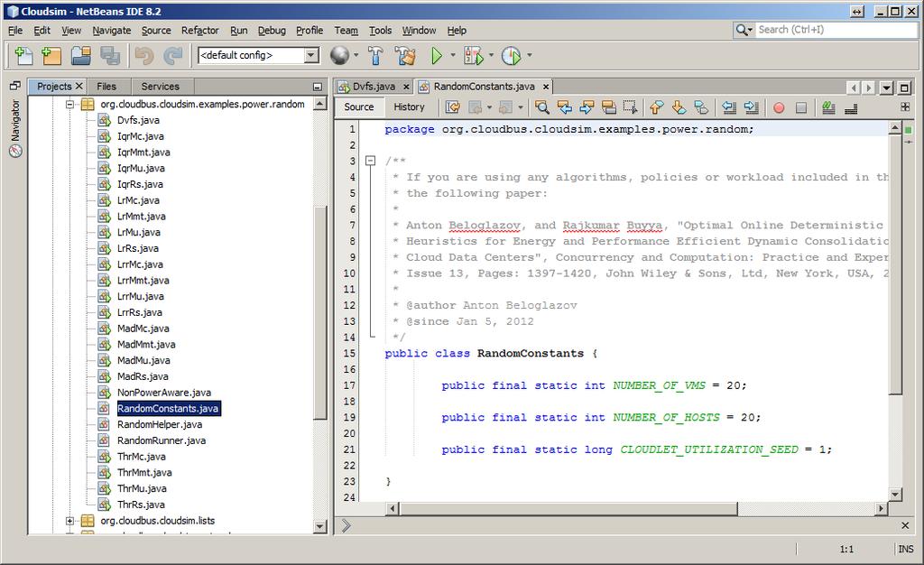The height and width of the screenshot is (565, 924).
Task: Toggle Highlight Search icon in editor toolbar
Action: pyautogui.click(x=609, y=107)
